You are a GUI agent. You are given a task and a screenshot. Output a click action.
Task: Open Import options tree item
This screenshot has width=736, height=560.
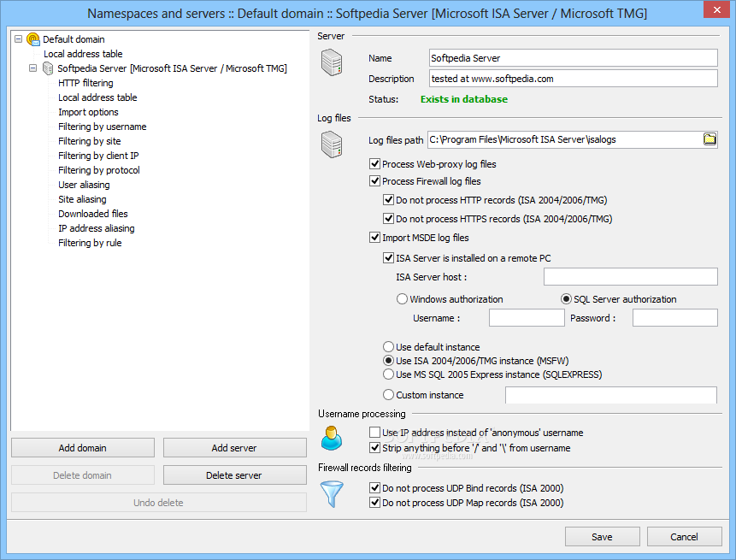coord(88,112)
